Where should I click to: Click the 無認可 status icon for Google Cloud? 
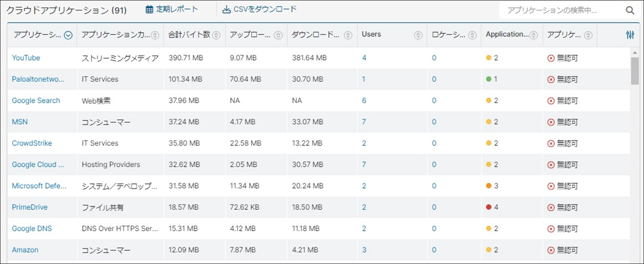(551, 165)
